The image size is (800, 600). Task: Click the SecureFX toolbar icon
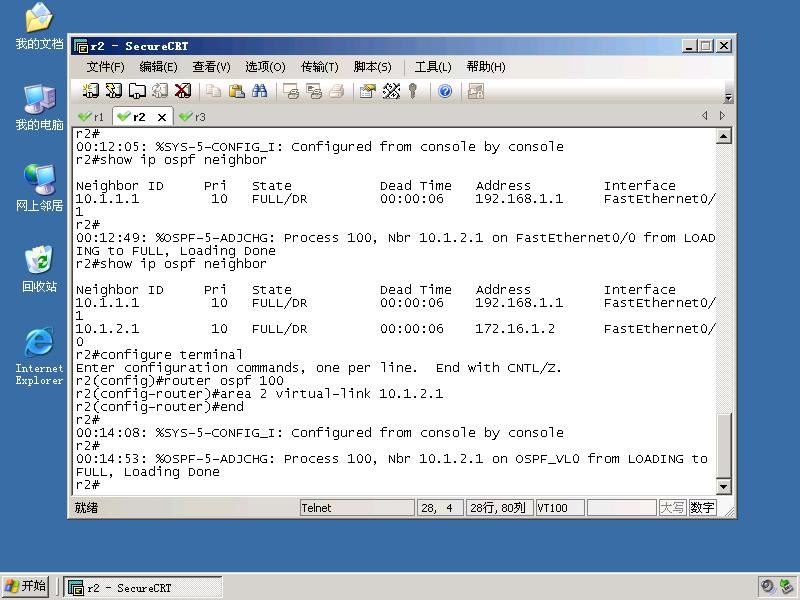point(476,91)
